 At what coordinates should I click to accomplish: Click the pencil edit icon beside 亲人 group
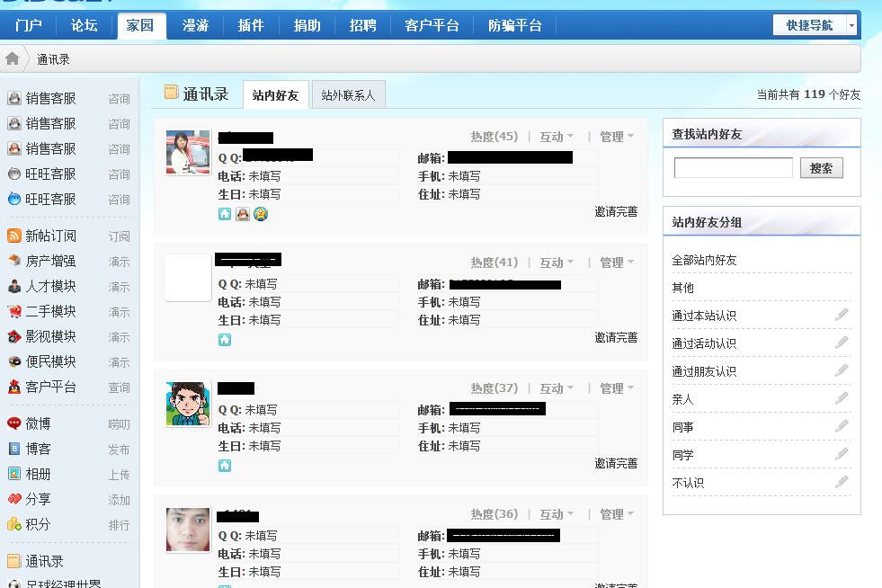pos(842,396)
